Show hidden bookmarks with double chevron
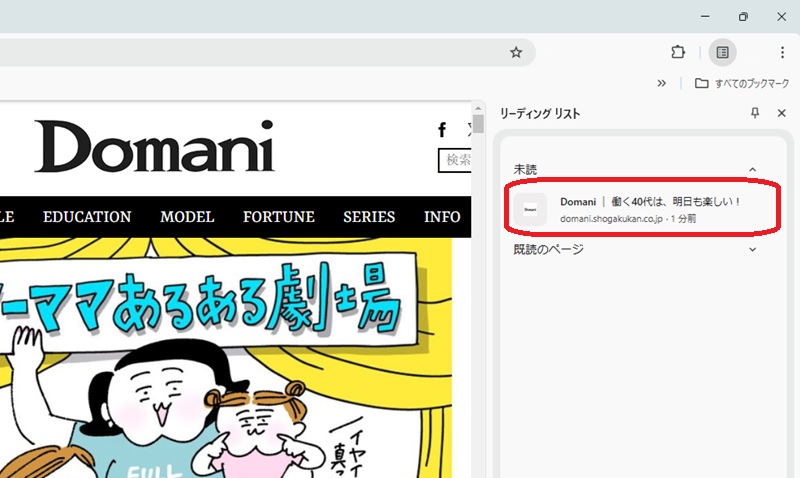This screenshot has width=800, height=478. point(662,83)
